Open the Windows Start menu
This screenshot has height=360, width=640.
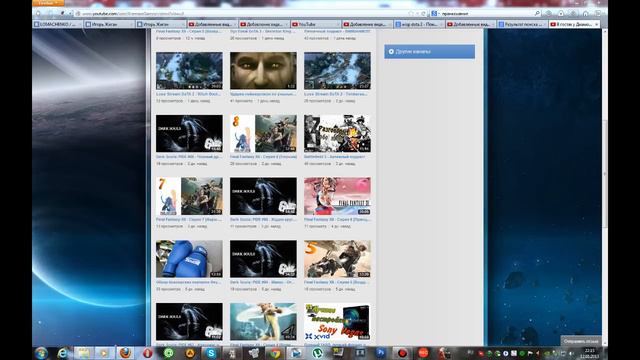point(41,353)
